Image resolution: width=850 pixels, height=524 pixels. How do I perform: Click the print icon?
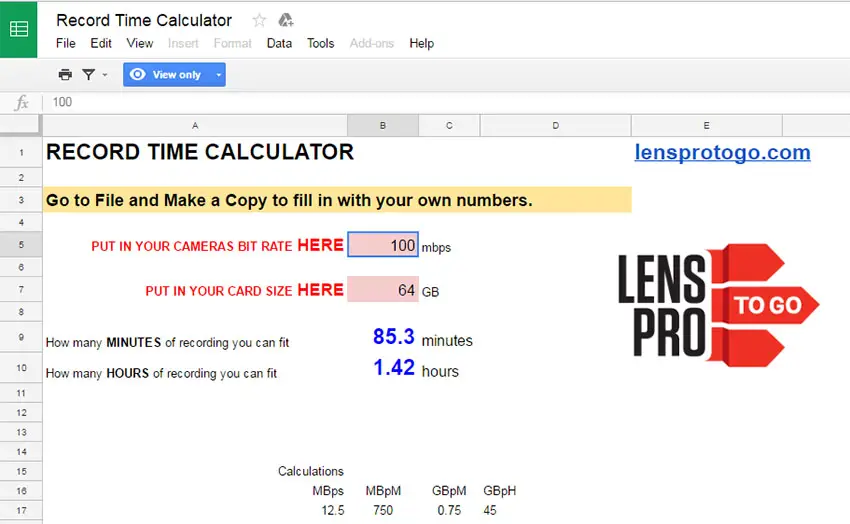pos(65,75)
